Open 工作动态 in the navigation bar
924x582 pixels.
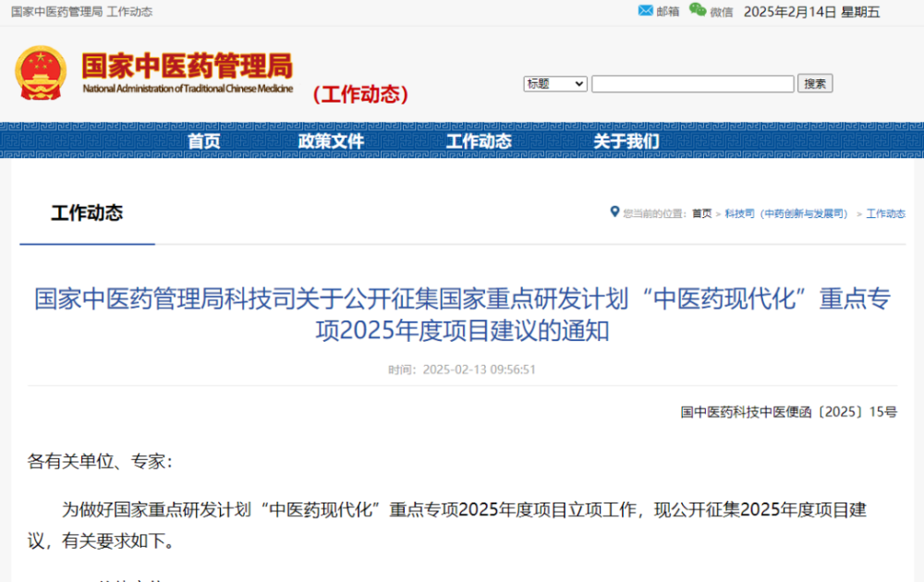click(x=479, y=141)
